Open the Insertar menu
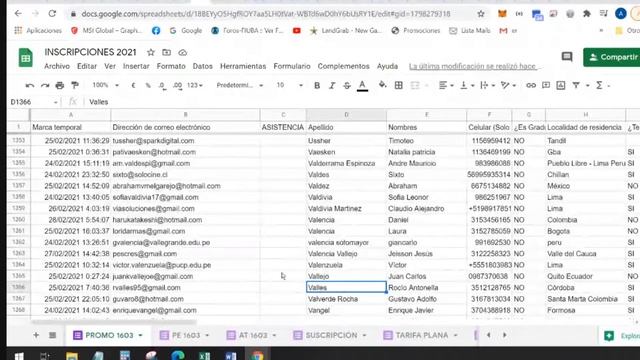Image resolution: width=640 pixels, height=360 pixels. click(x=136, y=66)
